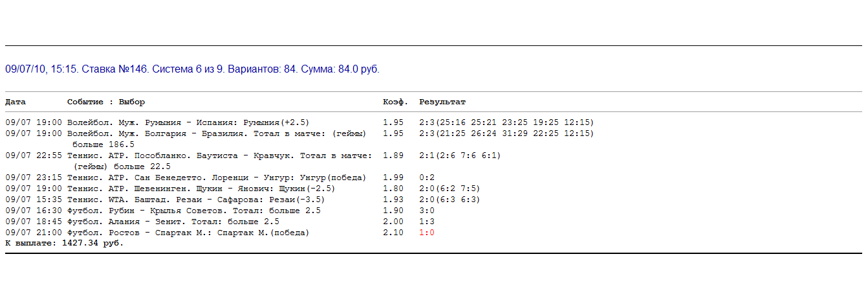Click the blue bet header for Ставка №146
This screenshot has width=868, height=298.
(192, 69)
